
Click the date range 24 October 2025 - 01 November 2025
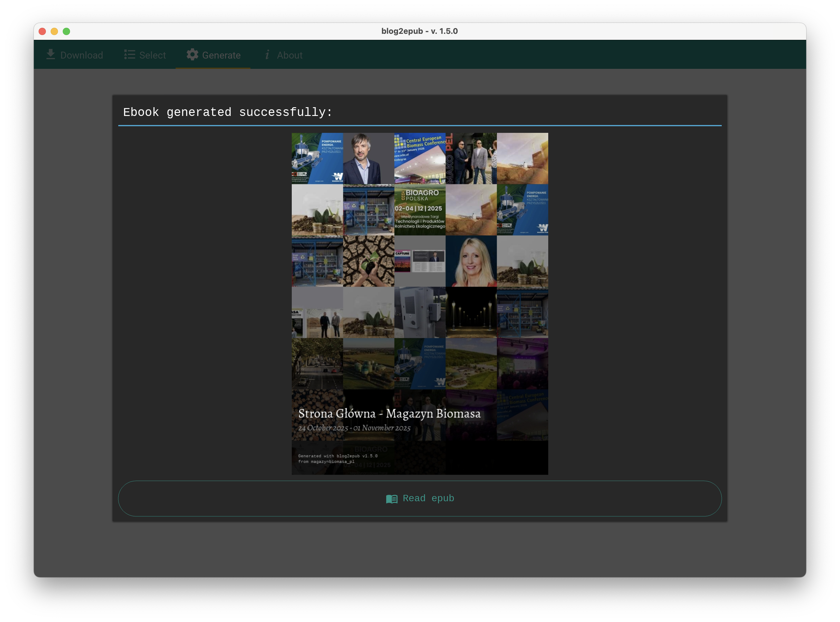[x=354, y=428]
